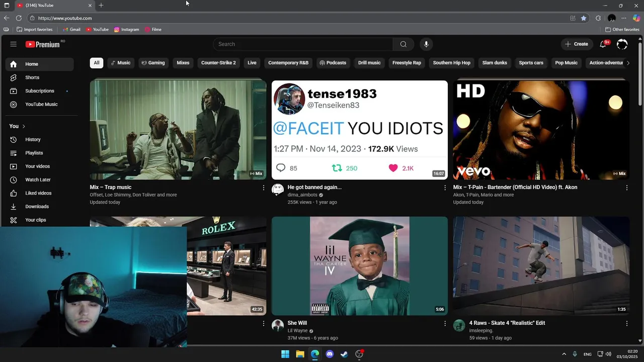Select the Music filter chip

(121, 63)
